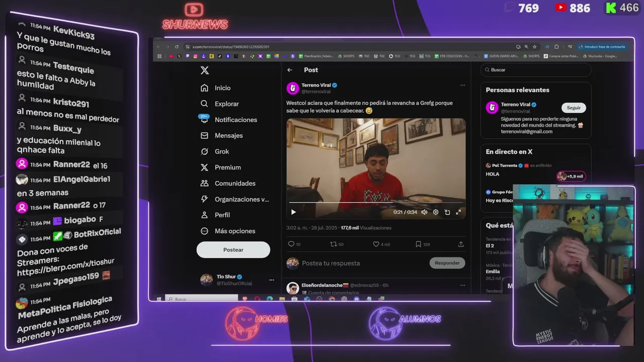
Task: Click 177,6 mil Visualizaciones text
Action: click(x=366, y=228)
